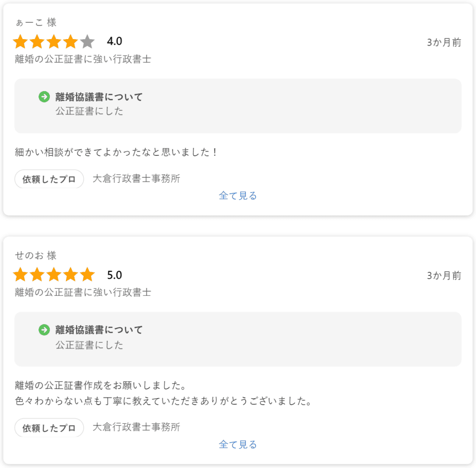Click the first star in ぁーこ's rating
The width and height of the screenshot is (476, 468).
[20, 42]
